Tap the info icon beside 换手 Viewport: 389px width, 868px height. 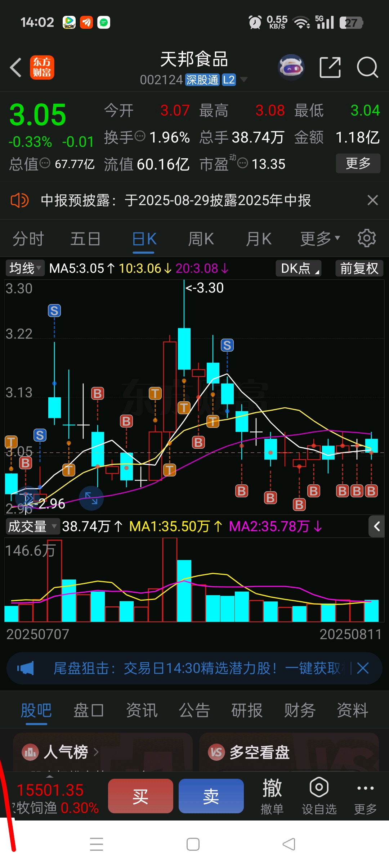[140, 136]
